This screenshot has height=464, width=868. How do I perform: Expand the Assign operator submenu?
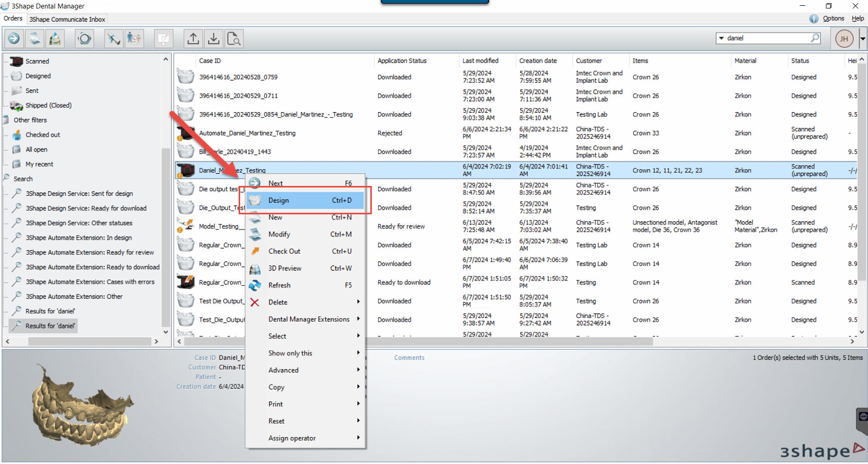coord(305,438)
